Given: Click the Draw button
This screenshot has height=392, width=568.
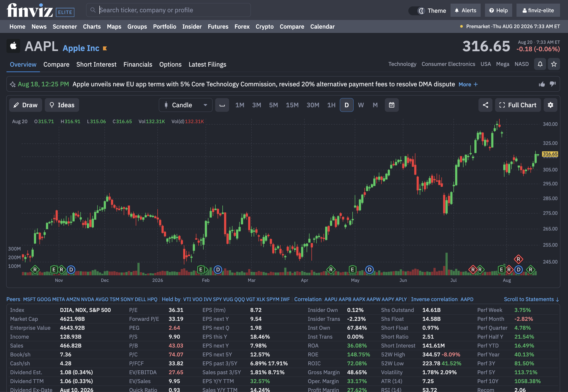Looking at the screenshot, I should [26, 105].
